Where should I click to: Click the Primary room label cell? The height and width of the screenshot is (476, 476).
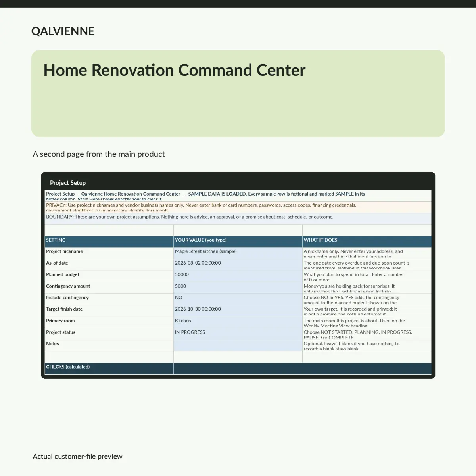point(109,322)
